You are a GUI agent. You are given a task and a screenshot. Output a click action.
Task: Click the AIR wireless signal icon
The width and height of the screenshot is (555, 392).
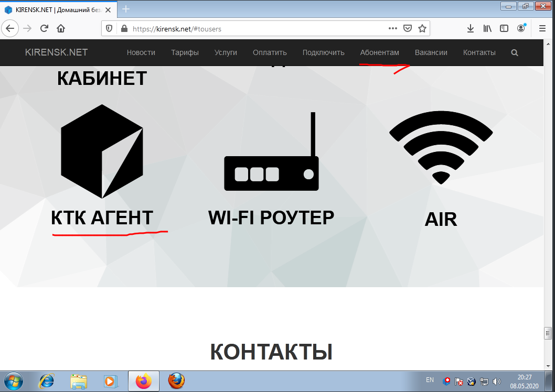(x=441, y=147)
